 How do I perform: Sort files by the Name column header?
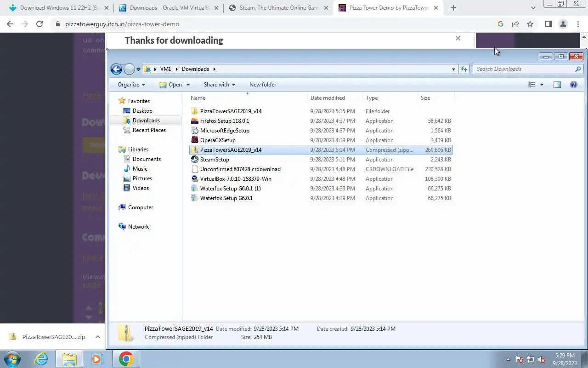248,98
